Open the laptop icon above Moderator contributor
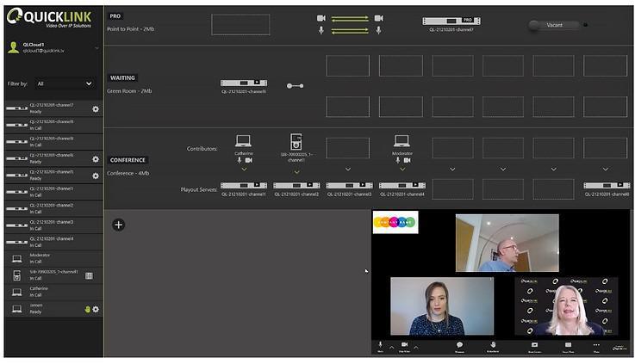Viewport: 635px width, 364px height. click(x=402, y=140)
